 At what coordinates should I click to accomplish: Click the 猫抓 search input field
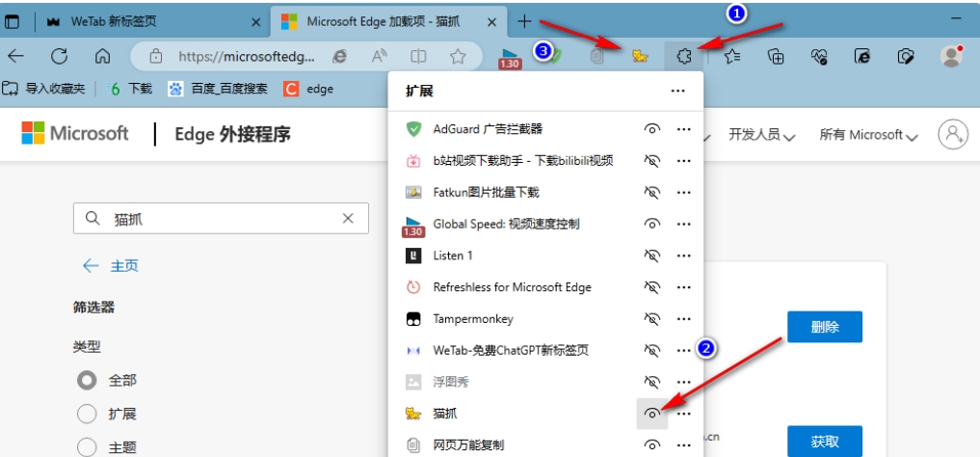(x=222, y=219)
